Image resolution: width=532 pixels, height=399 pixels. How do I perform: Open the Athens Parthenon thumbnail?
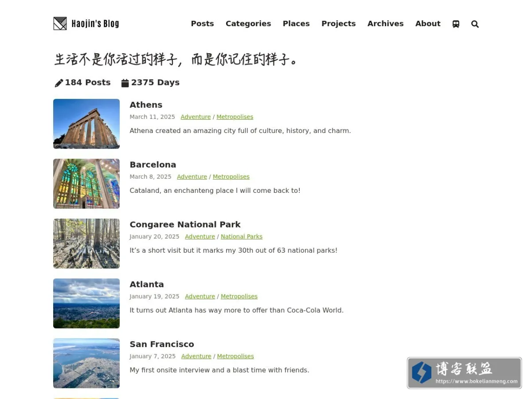[x=86, y=124]
